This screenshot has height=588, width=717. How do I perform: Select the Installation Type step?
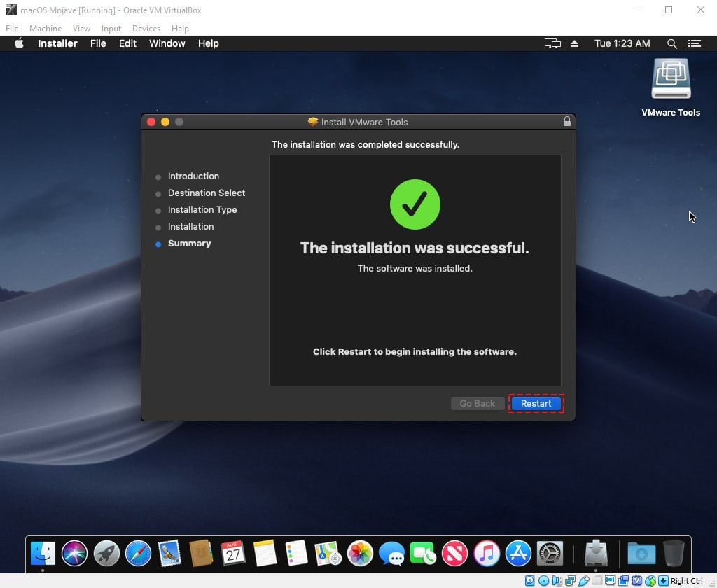(202, 209)
